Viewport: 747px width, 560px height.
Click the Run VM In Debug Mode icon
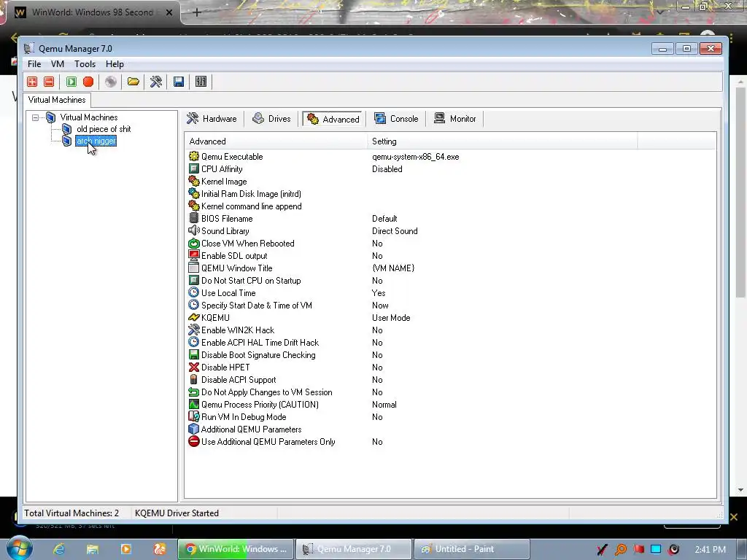click(x=193, y=416)
